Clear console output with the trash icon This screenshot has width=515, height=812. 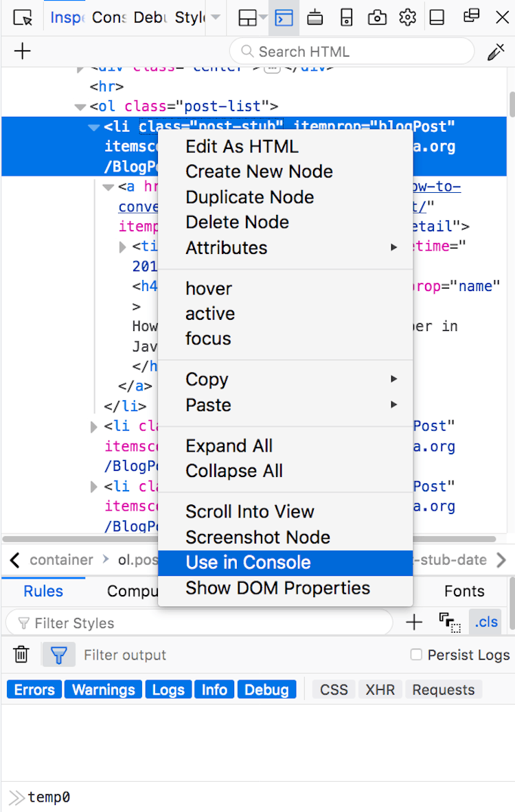click(21, 654)
